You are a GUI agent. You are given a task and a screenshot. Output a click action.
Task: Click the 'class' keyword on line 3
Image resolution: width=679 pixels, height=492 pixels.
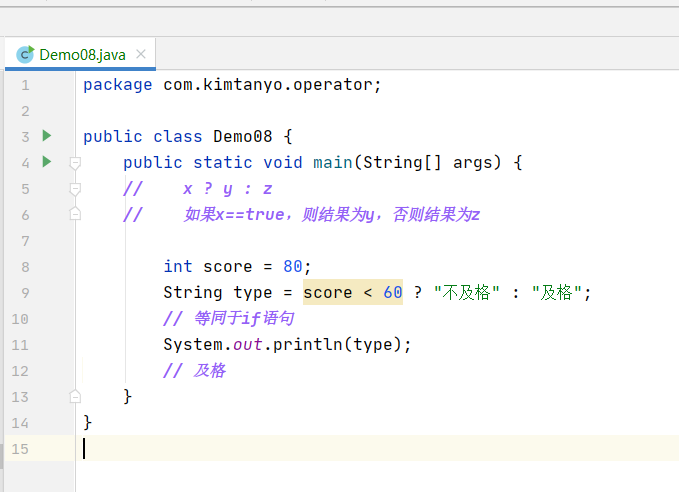pyautogui.click(x=178, y=137)
